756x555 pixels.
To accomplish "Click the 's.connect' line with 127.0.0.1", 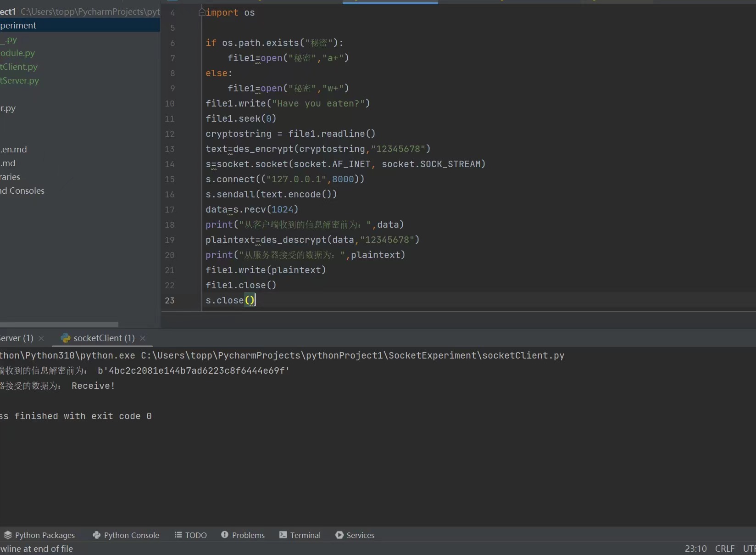I will click(285, 179).
